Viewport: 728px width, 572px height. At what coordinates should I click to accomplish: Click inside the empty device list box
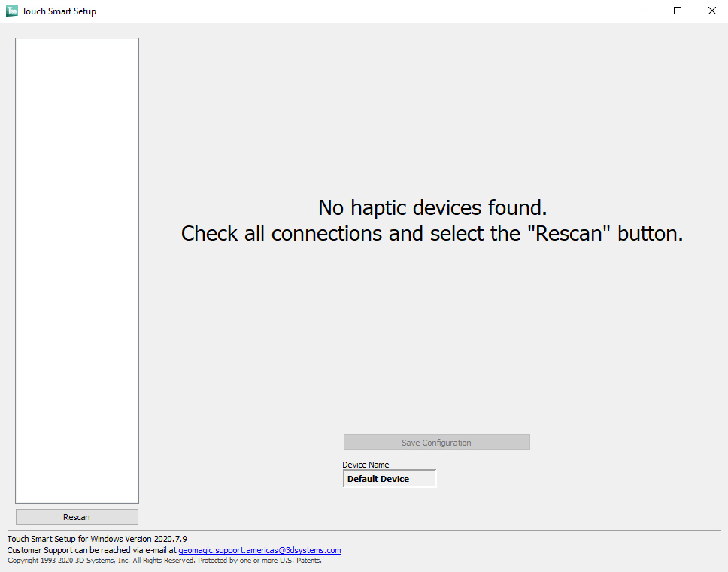(77, 271)
